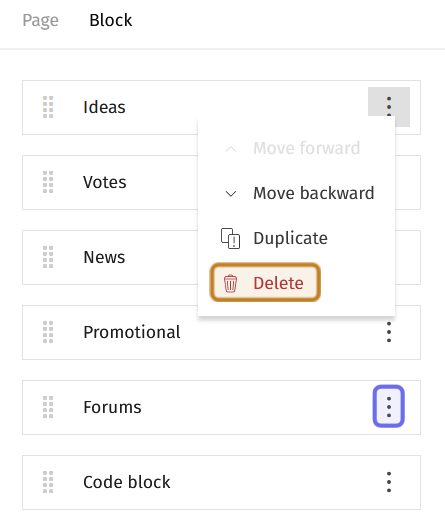Click the Delete menu entry
The image size is (445, 530).
coord(265,283)
